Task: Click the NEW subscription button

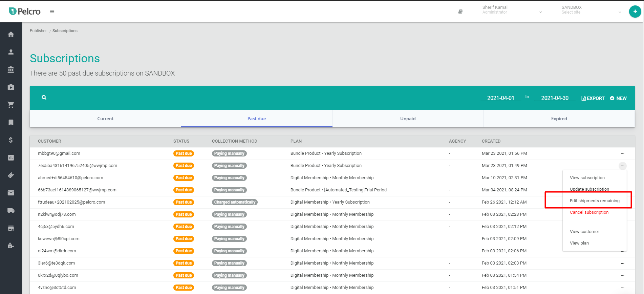Action: click(x=618, y=98)
